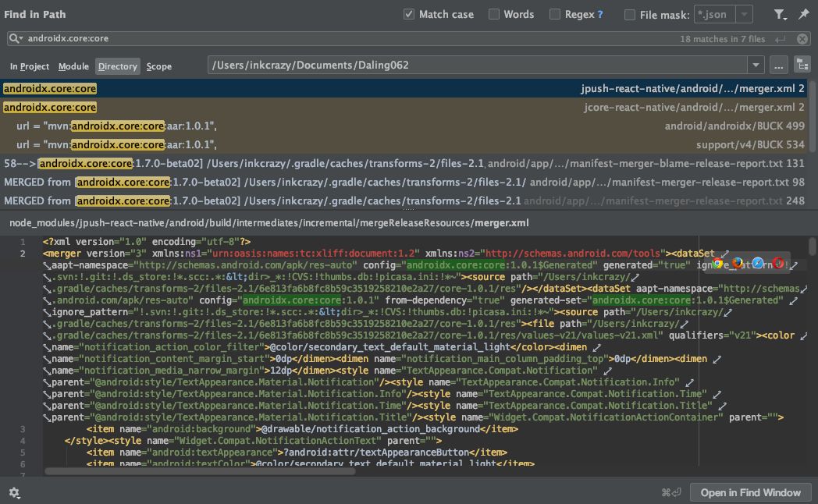Click line number 2 in preview gutter
Viewport: 818px width, 504px height.
coord(23,254)
